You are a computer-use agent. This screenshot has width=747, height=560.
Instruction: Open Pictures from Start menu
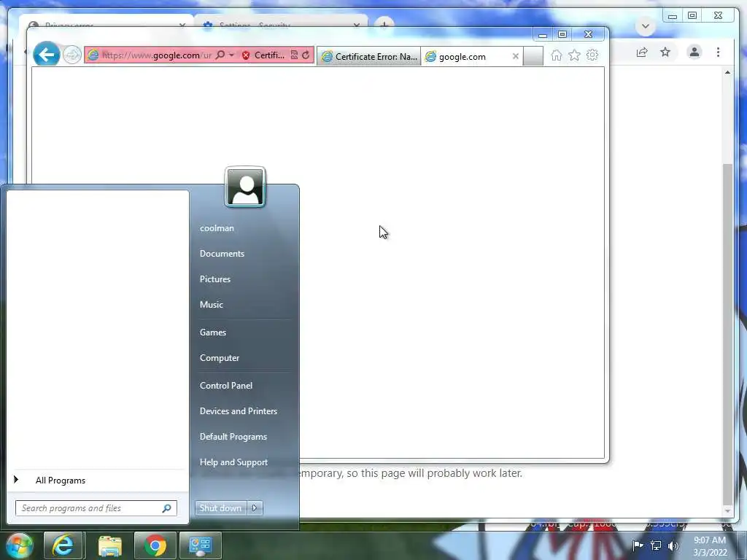[x=215, y=279]
